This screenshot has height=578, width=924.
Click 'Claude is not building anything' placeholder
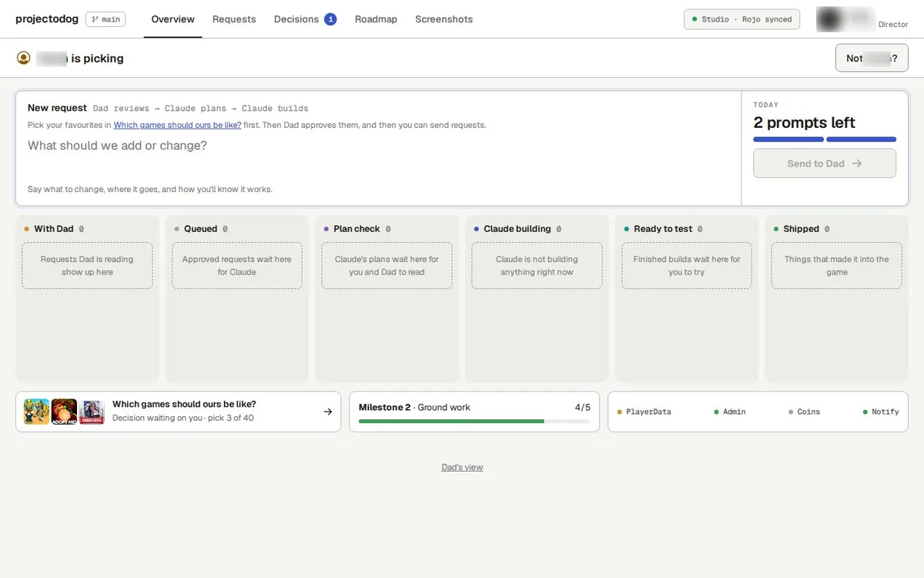(x=537, y=266)
